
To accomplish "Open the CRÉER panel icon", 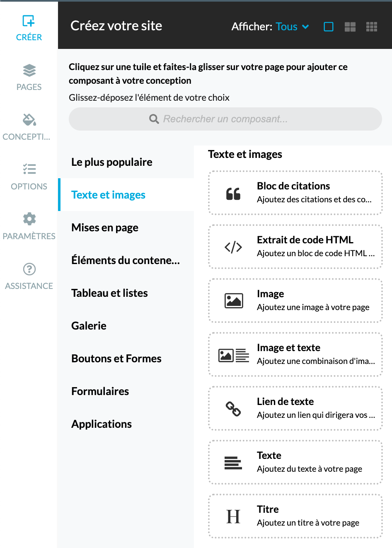I will point(29,21).
